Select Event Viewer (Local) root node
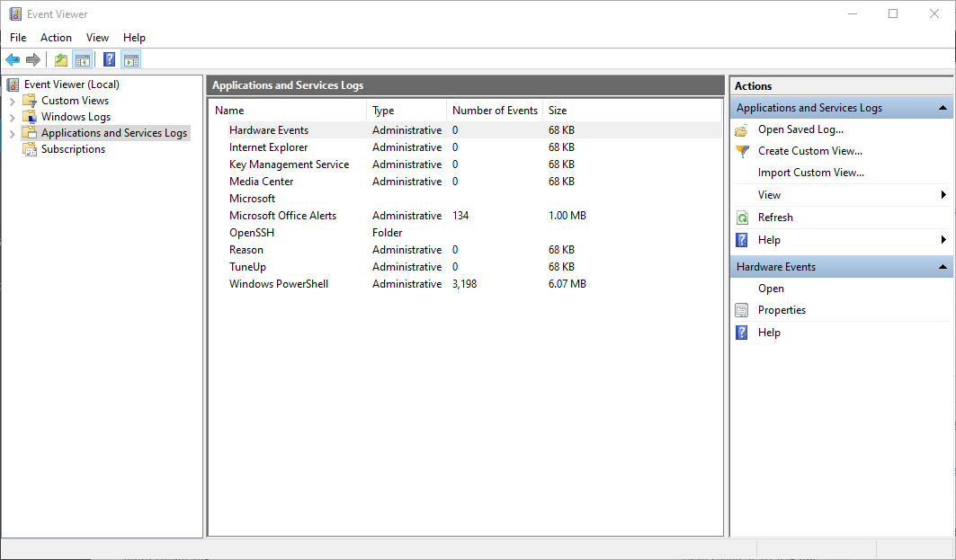Screen dimensions: 956x560 [x=72, y=84]
